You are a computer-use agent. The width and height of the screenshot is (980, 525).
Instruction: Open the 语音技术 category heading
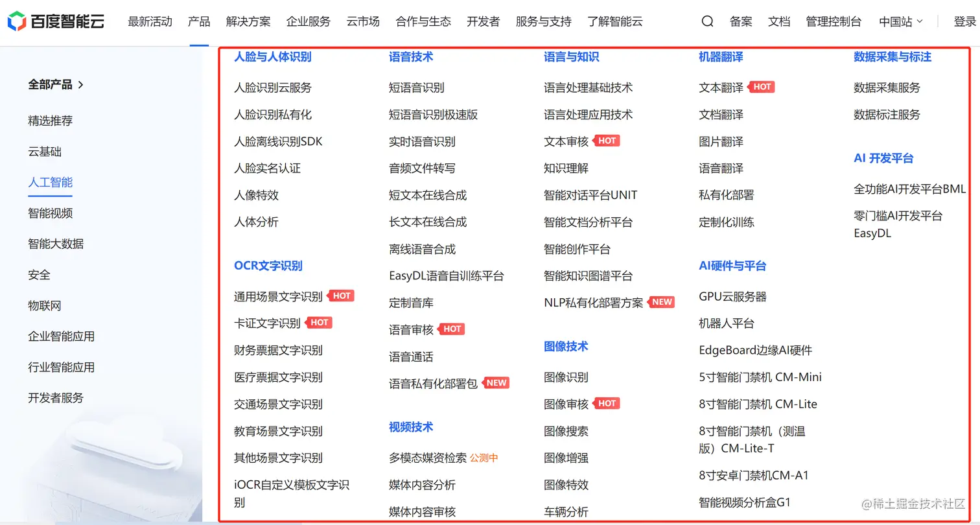coord(411,57)
